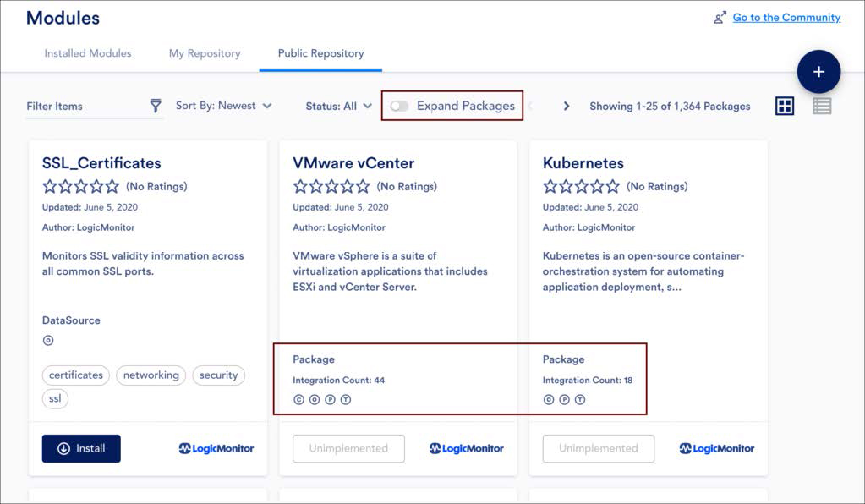Rate SSL_Certificates with five stars
The height and width of the screenshot is (504, 865).
pyautogui.click(x=112, y=186)
